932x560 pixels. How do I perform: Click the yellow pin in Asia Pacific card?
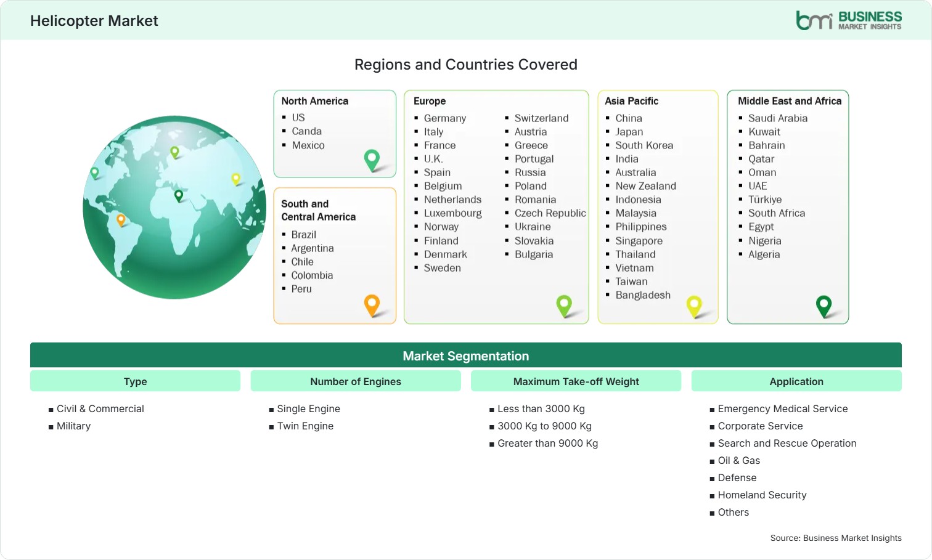[x=694, y=306]
